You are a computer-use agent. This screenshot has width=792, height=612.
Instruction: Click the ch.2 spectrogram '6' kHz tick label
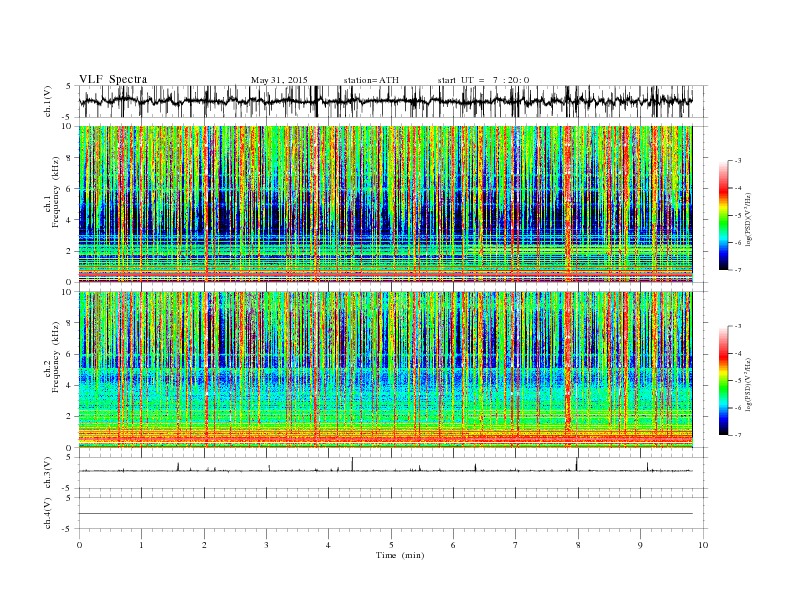point(69,354)
